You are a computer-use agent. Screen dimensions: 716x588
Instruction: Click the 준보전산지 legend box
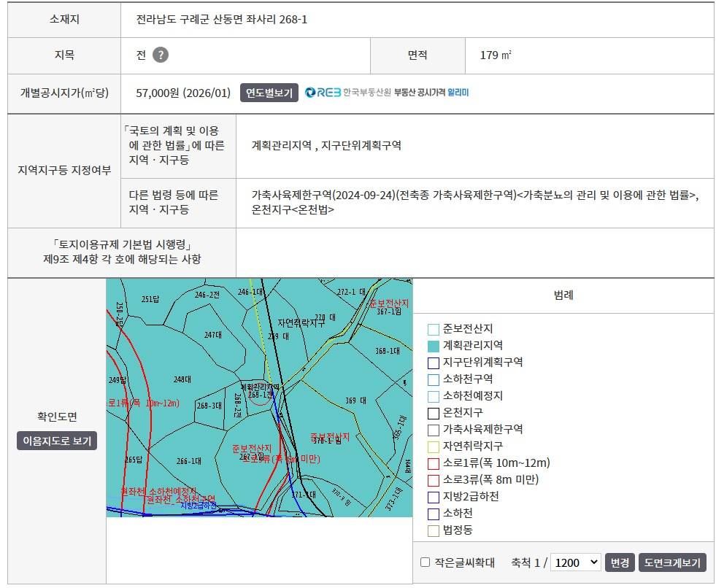pos(434,329)
